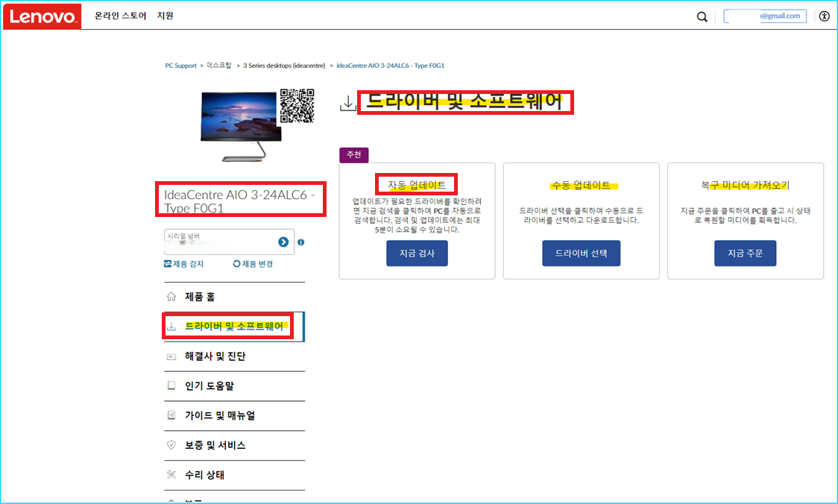Open the gmail account button
838x504 pixels.
[x=765, y=16]
